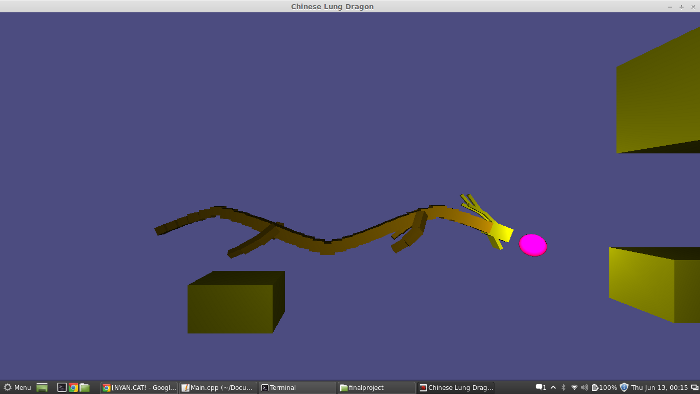Screen dimensions: 700x394
Task: Click the Bluetooth tray icon
Action: tap(563, 387)
